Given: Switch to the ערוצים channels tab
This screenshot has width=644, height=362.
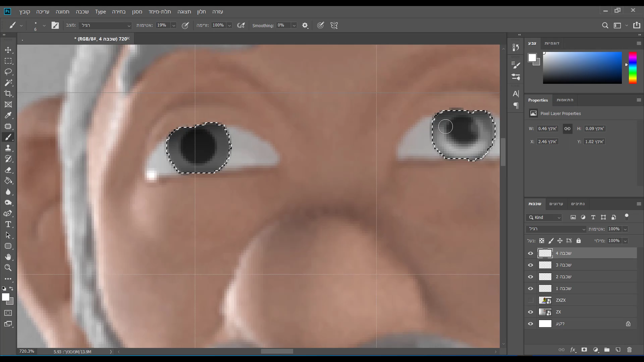Looking at the screenshot, I should (x=556, y=204).
